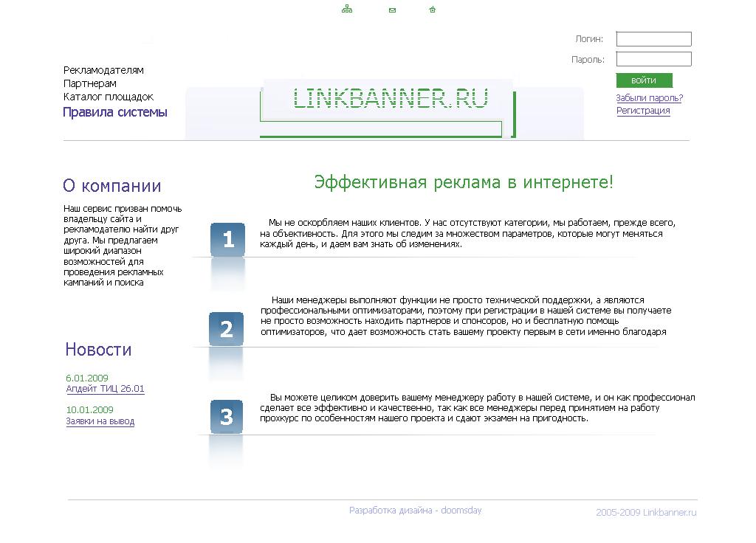The height and width of the screenshot is (543, 756).
Task: Click footer text 2005-2009 Linkbanner.ru
Action: click(646, 513)
